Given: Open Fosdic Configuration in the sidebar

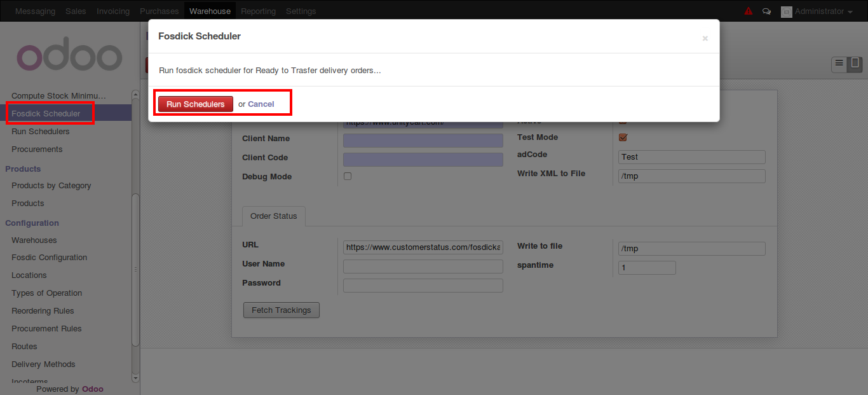Looking at the screenshot, I should pyautogui.click(x=50, y=258).
